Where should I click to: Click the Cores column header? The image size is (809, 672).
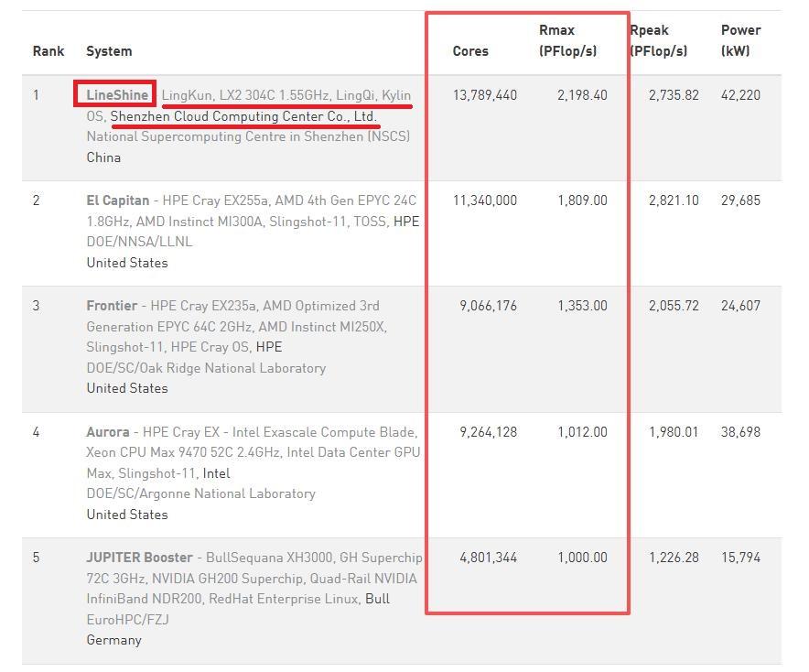[x=470, y=51]
